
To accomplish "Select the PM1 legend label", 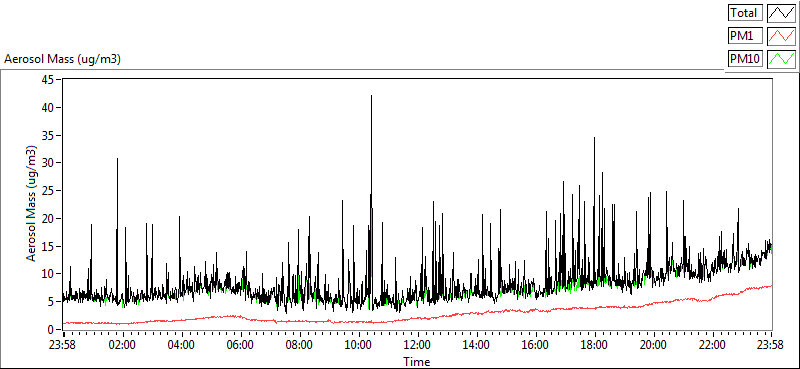I will [745, 36].
